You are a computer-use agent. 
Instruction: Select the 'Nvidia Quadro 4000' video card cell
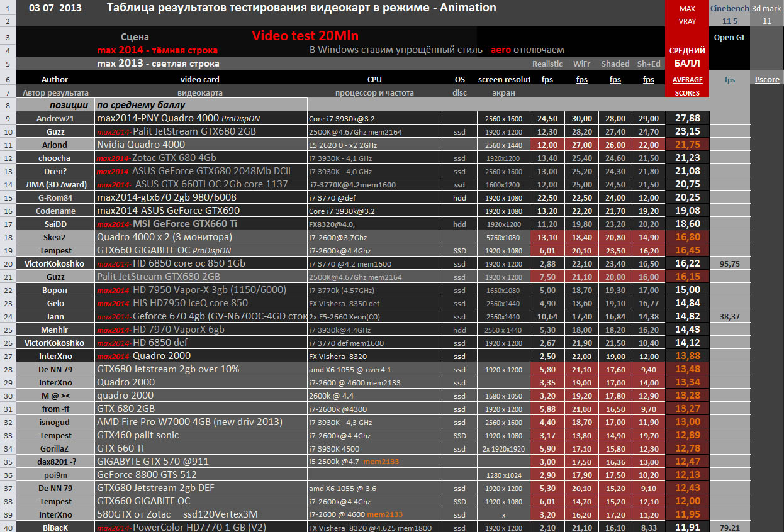[201, 145]
